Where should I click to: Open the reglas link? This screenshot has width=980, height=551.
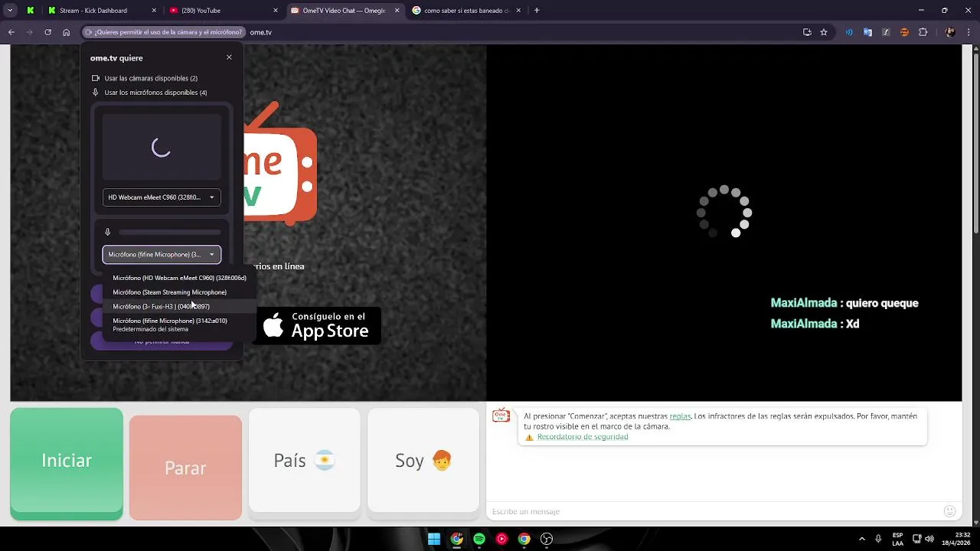click(x=680, y=416)
